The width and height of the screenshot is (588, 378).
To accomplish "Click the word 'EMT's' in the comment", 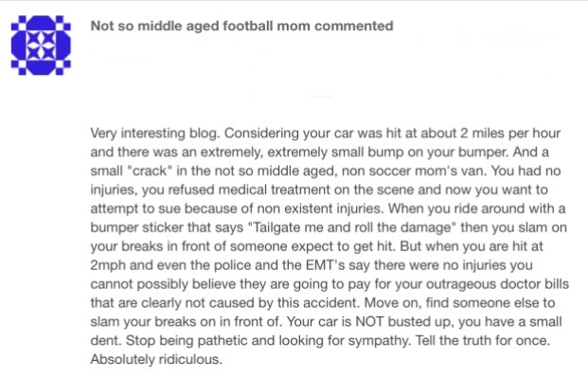I will point(325,265).
